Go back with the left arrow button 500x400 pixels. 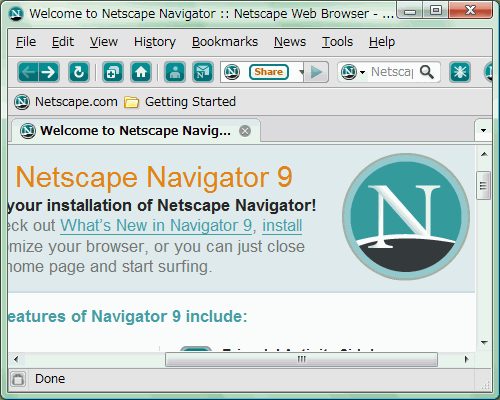pos(28,72)
